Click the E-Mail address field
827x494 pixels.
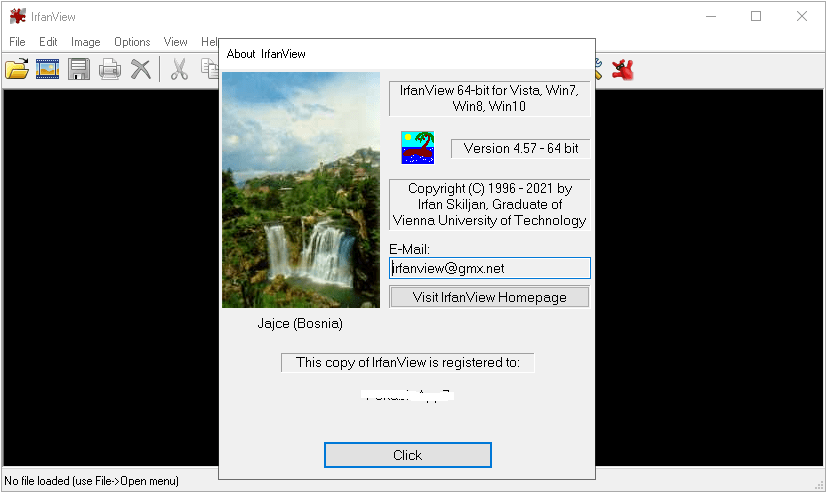[x=489, y=268]
